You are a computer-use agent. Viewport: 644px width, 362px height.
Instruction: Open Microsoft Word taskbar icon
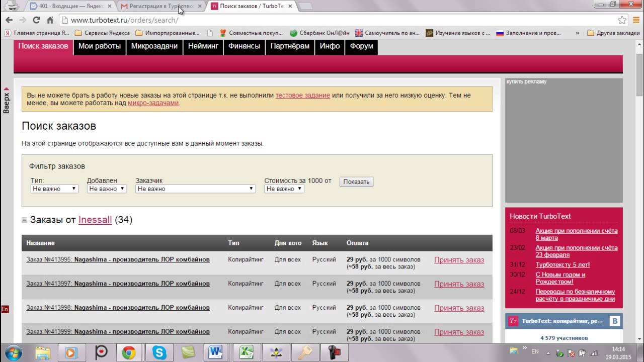coord(216,353)
